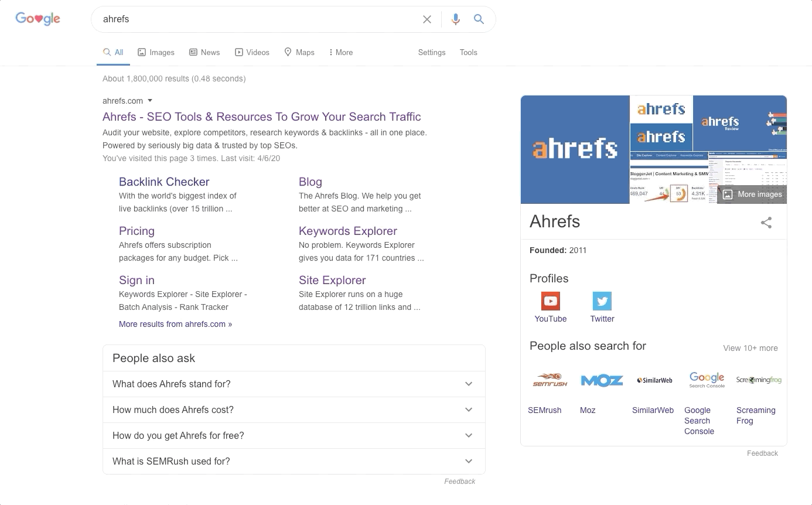Image resolution: width=812 pixels, height=505 pixels.
Task: Click the SEMrush logo
Action: pos(550,380)
